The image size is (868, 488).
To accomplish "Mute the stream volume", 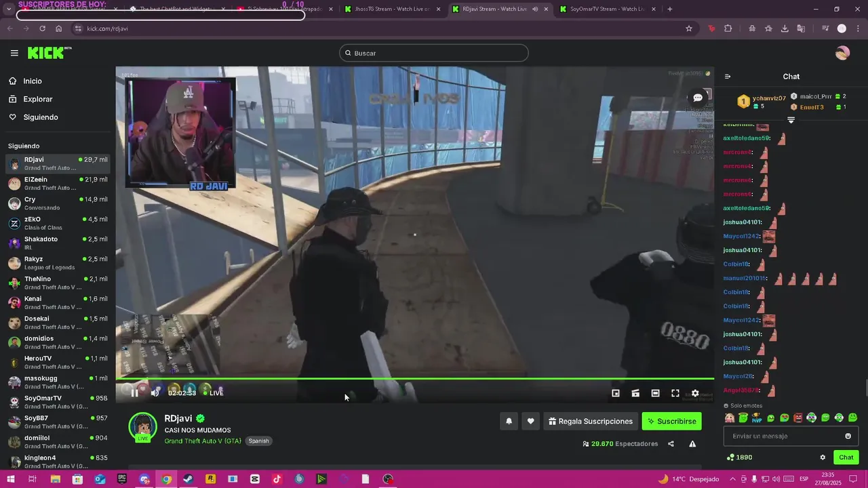I will (155, 393).
